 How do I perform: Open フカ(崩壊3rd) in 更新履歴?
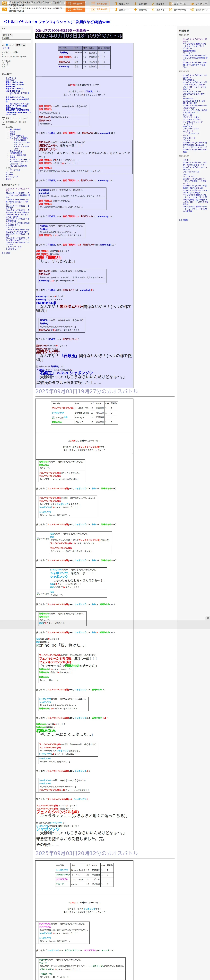coord(189,80)
